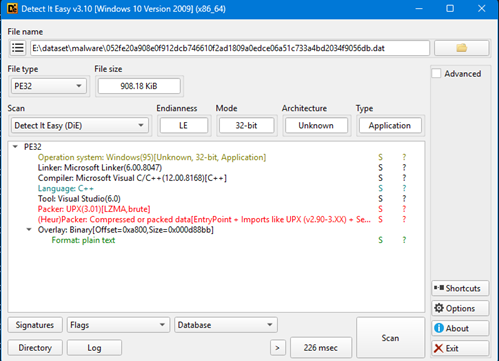
Task: Click the S link on Language row
Action: point(380,188)
